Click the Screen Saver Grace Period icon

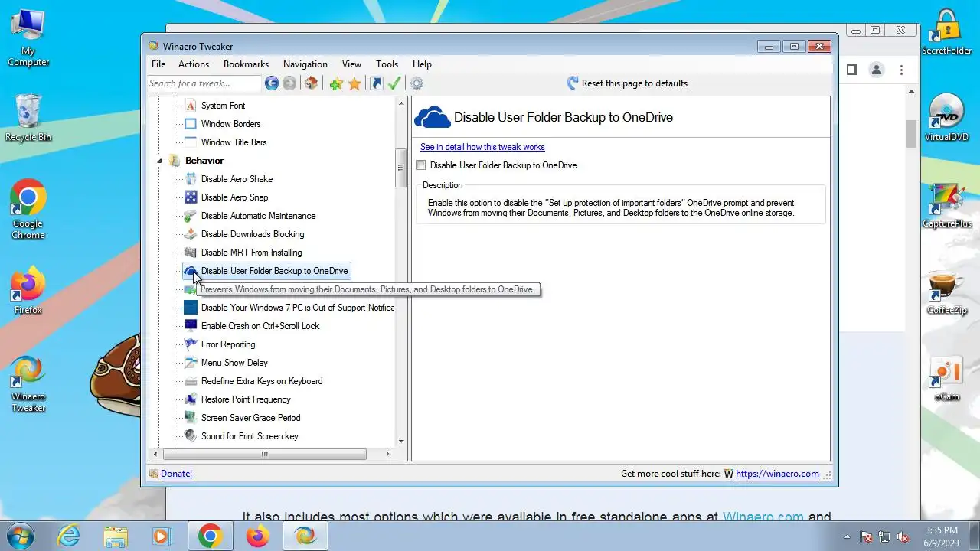[191, 418]
